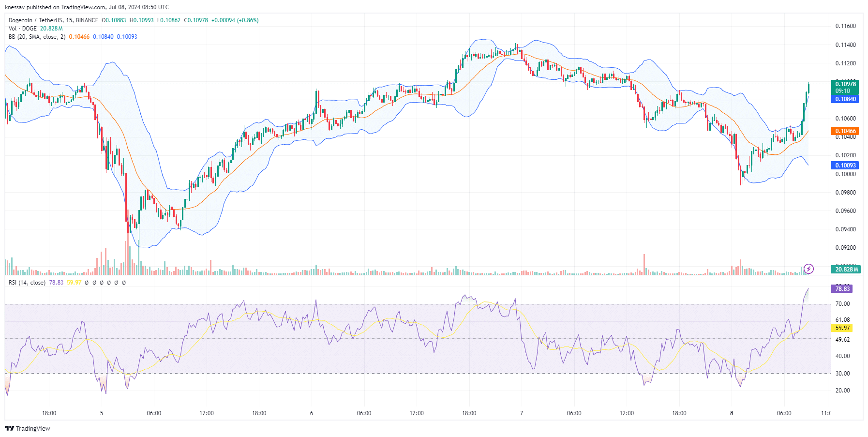Image resolution: width=868 pixels, height=437 pixels.
Task: Click the purple lightning bolt icon
Action: pos(808,269)
